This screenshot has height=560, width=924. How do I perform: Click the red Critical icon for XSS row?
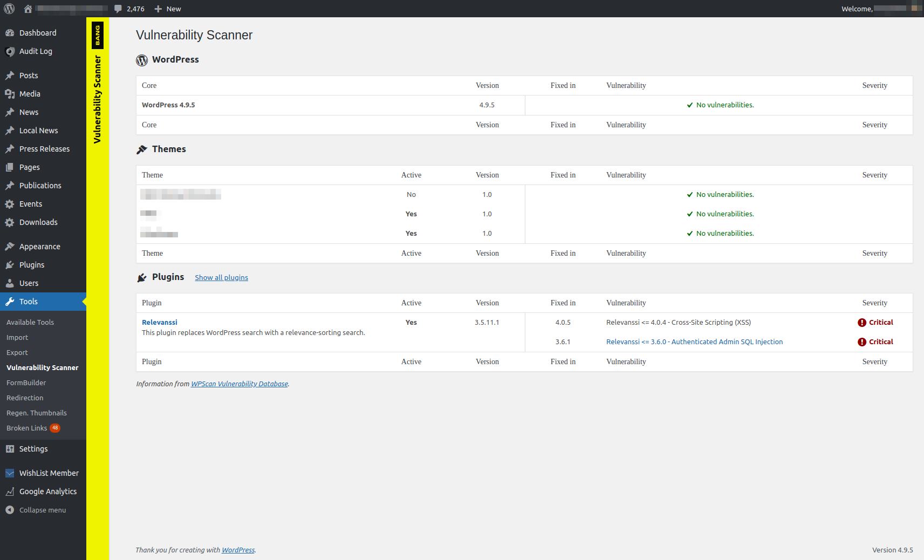click(x=862, y=323)
